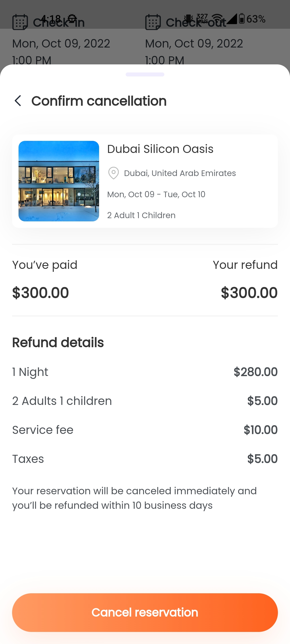290x644 pixels.
Task: Tap the 1 Night $280.00 row
Action: [x=145, y=372]
